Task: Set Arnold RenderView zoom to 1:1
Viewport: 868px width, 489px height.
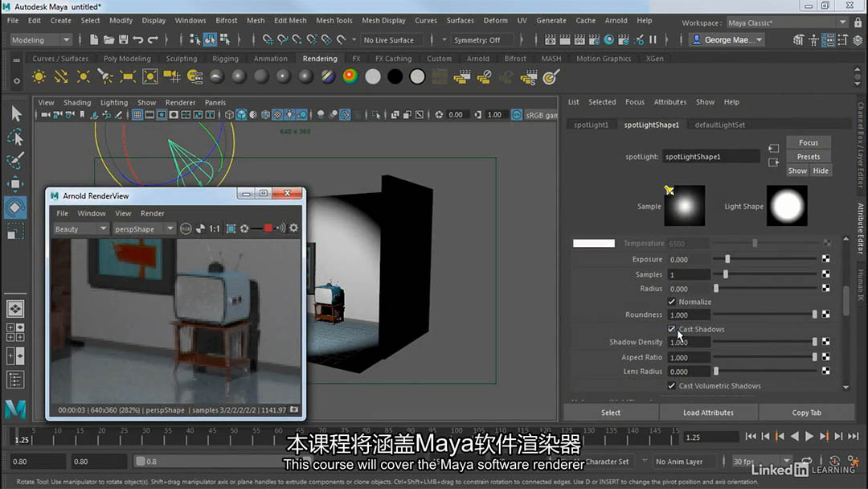Action: coord(215,228)
